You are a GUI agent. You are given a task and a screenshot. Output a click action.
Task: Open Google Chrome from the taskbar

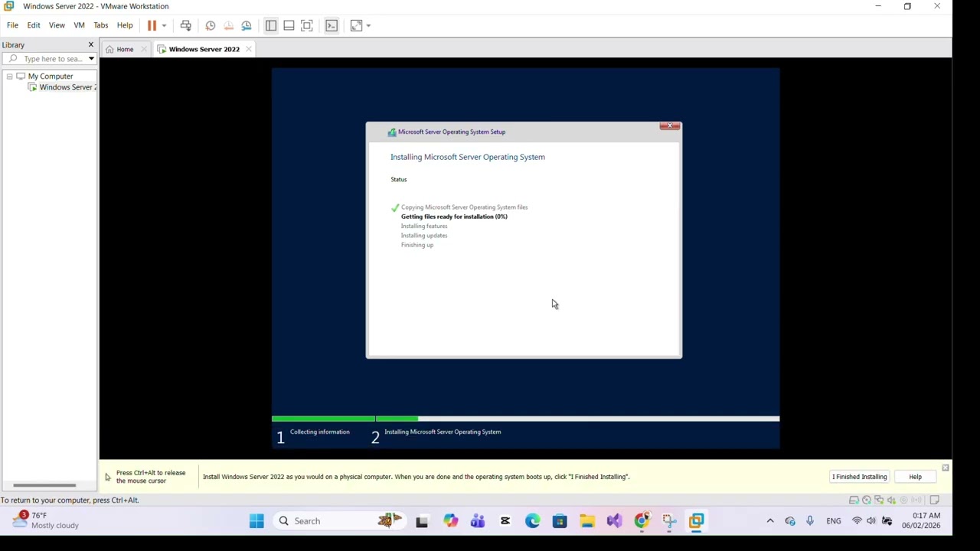pyautogui.click(x=642, y=521)
